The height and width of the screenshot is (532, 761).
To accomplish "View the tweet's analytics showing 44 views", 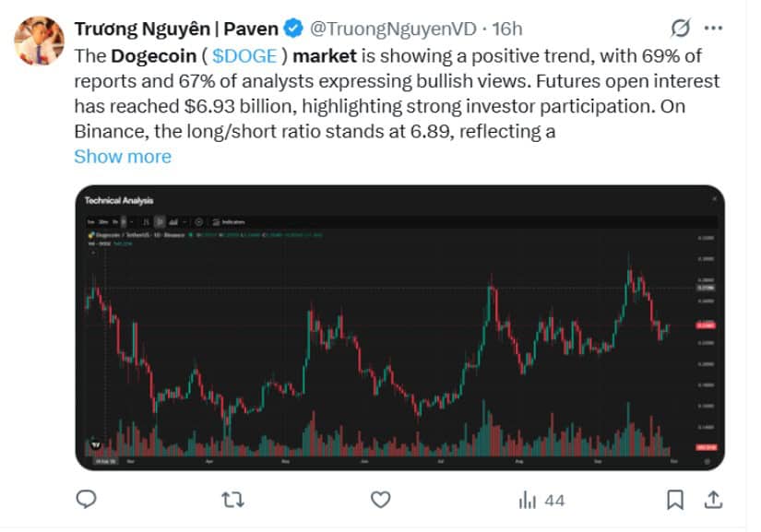I will pyautogui.click(x=541, y=500).
